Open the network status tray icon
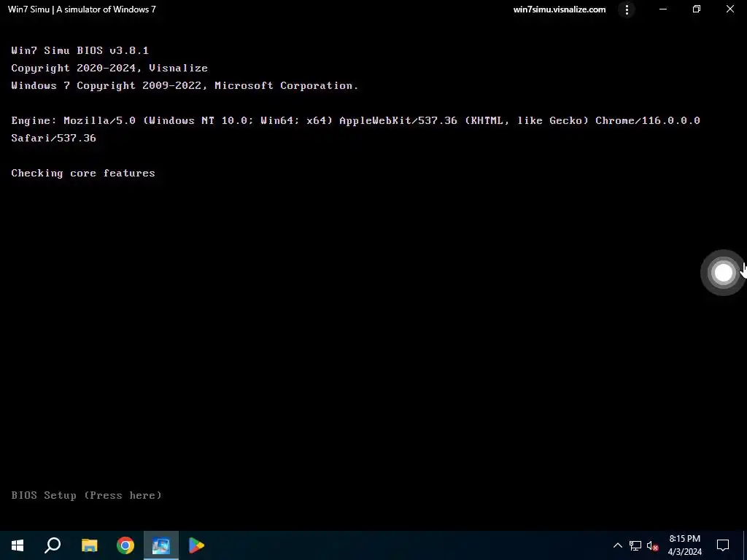 pos(635,545)
